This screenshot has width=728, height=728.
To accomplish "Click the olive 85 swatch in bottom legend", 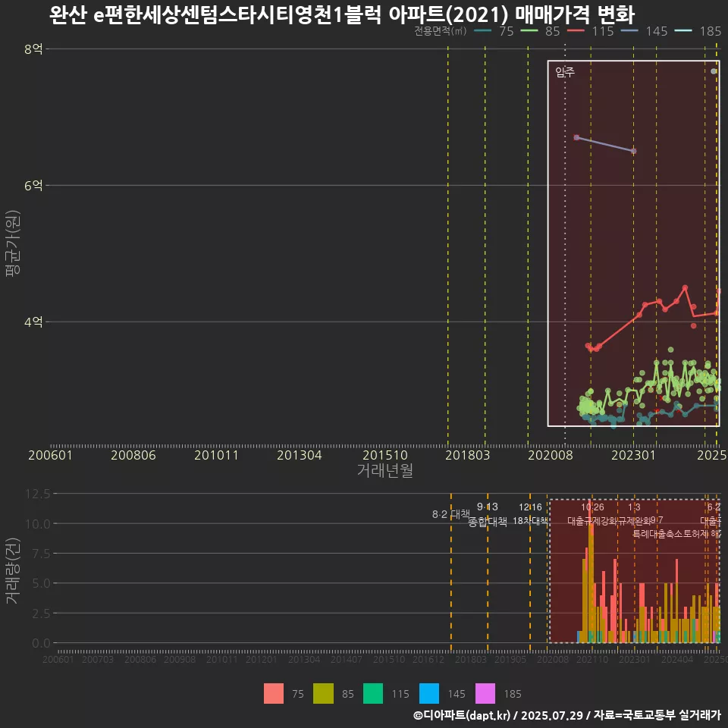I will (324, 694).
